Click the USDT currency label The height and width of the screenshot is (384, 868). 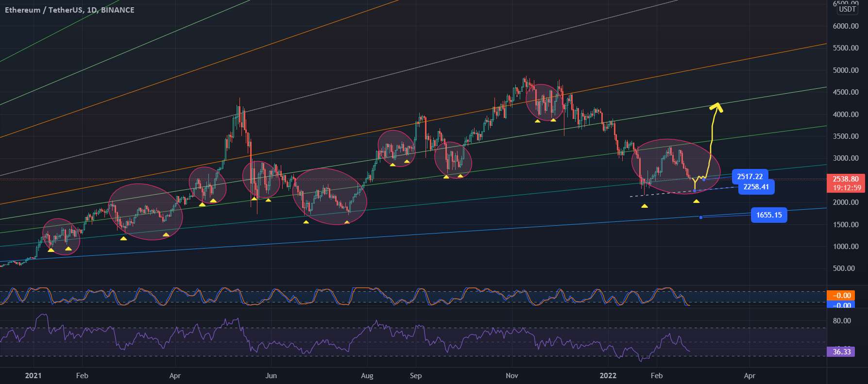(848, 9)
